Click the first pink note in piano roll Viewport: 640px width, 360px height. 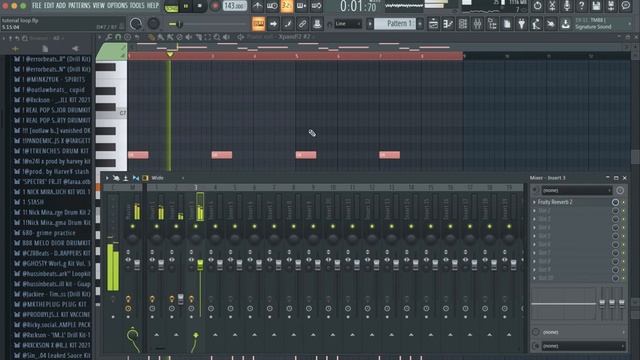click(138, 155)
